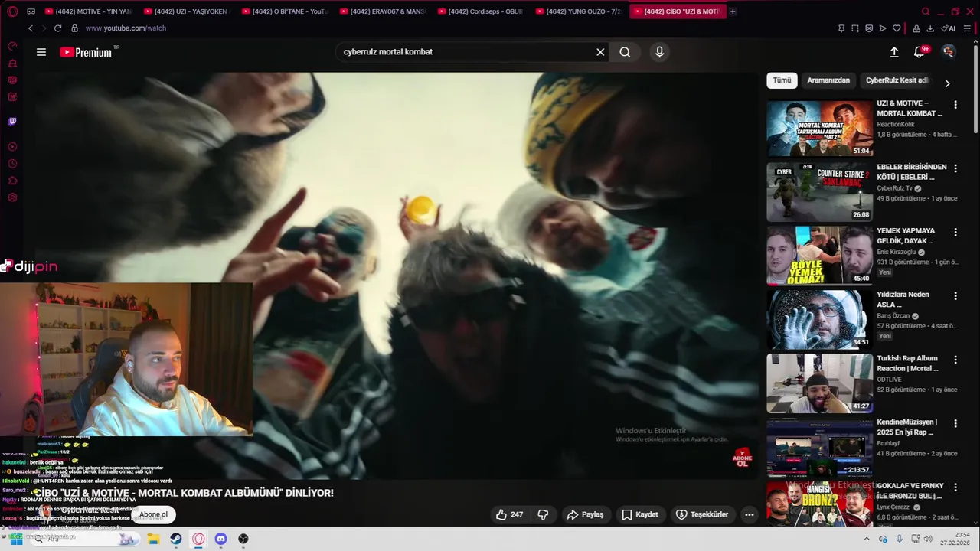Open the Counter Strike 2 video thumbnail

click(820, 191)
